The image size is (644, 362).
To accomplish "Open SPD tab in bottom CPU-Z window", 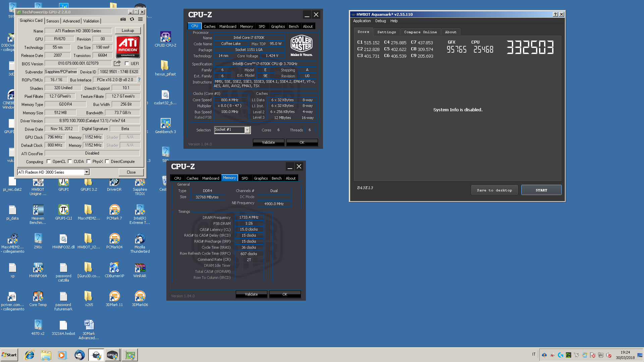I will 245,178.
